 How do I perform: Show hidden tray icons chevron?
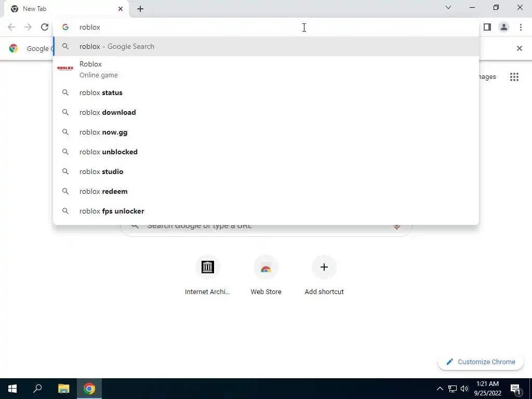pos(440,389)
